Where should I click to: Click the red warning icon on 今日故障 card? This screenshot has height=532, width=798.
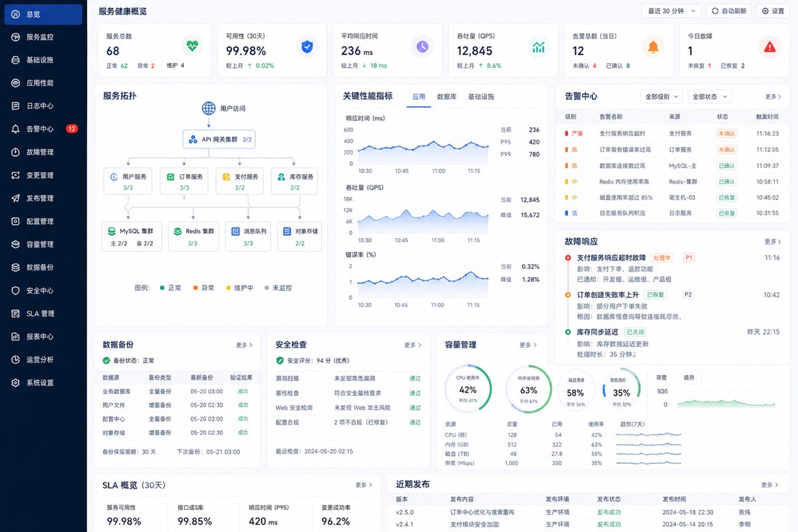(769, 47)
